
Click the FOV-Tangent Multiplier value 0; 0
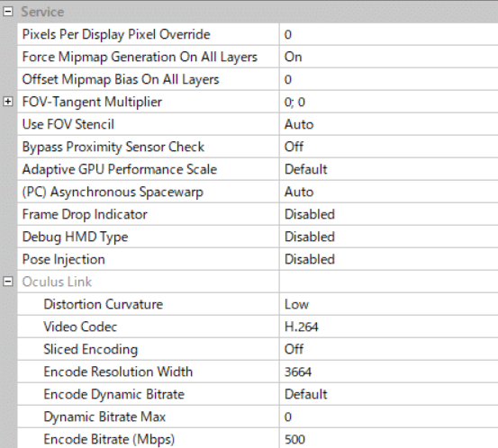pyautogui.click(x=389, y=102)
